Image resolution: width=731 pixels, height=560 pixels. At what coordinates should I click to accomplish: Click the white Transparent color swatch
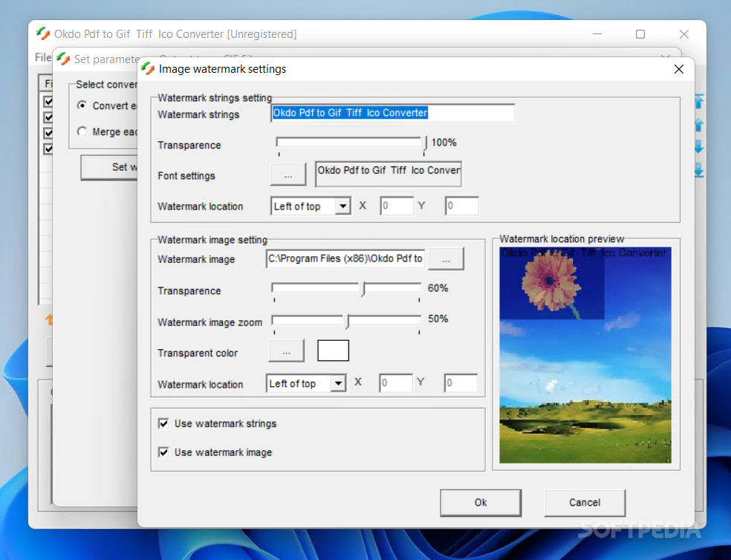[x=333, y=351]
